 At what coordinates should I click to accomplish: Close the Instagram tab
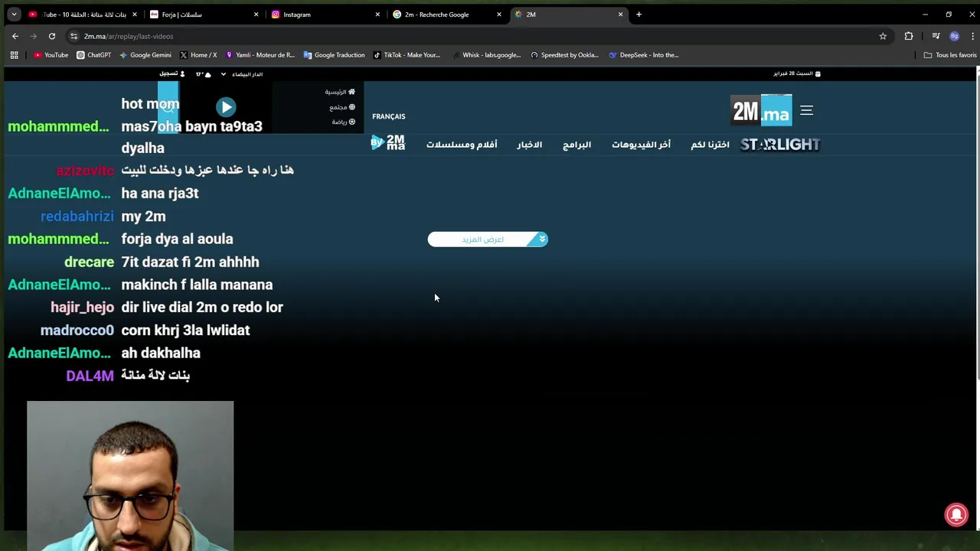(x=377, y=15)
